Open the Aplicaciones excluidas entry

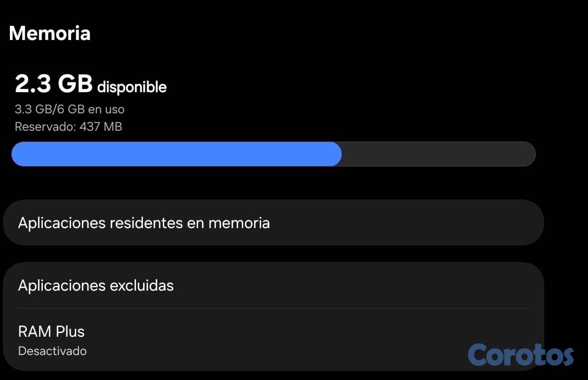96,285
